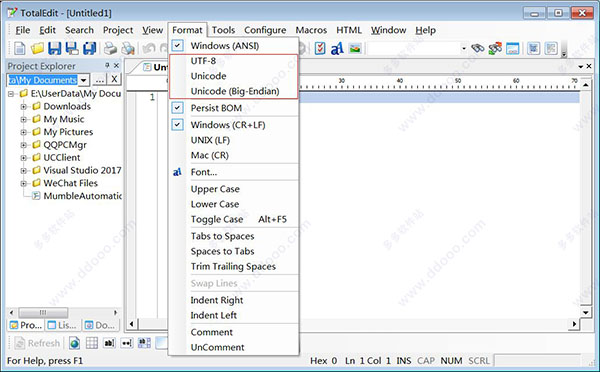Click the first Save disk icon
The height and width of the screenshot is (372, 600).
[x=54, y=49]
